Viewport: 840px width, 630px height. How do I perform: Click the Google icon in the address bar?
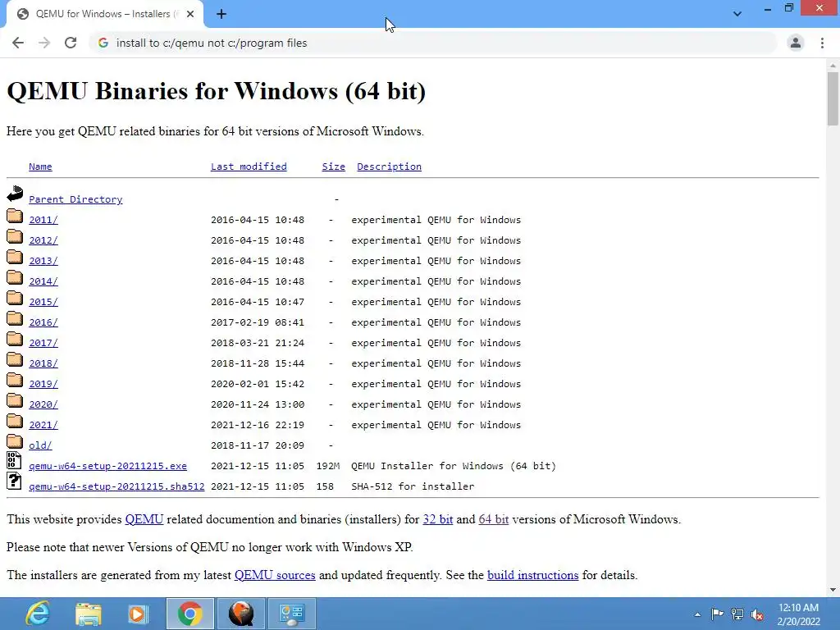[103, 43]
